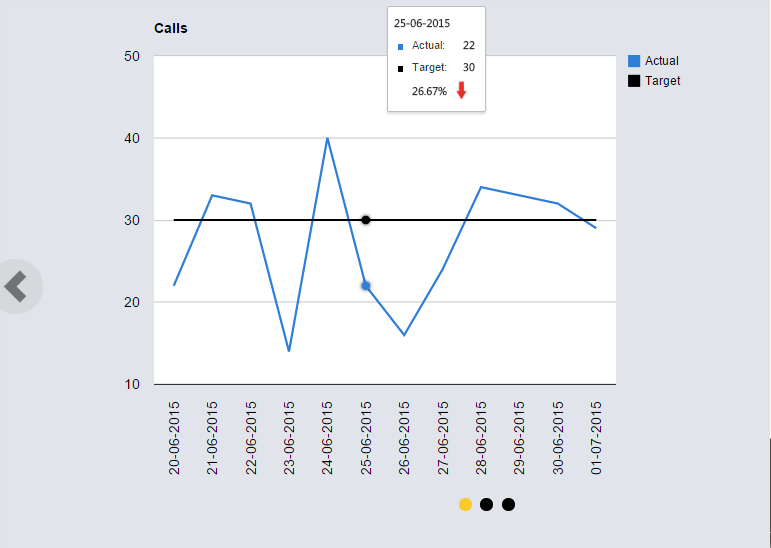The image size is (771, 548).
Task: Click the black Target legend swatch
Action: (634, 80)
